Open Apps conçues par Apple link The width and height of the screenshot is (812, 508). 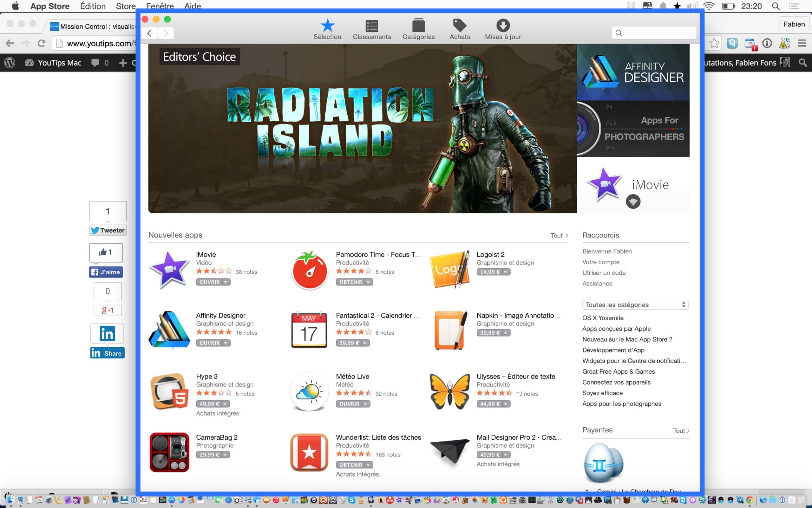[x=616, y=329]
